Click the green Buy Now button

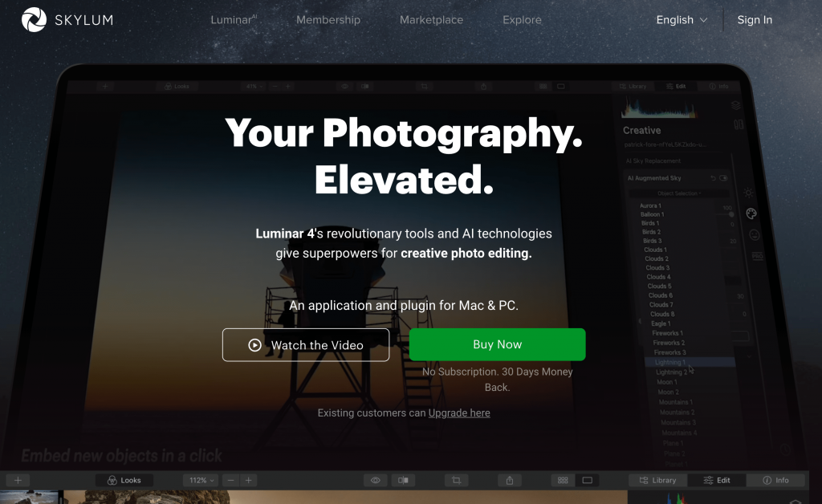(497, 344)
